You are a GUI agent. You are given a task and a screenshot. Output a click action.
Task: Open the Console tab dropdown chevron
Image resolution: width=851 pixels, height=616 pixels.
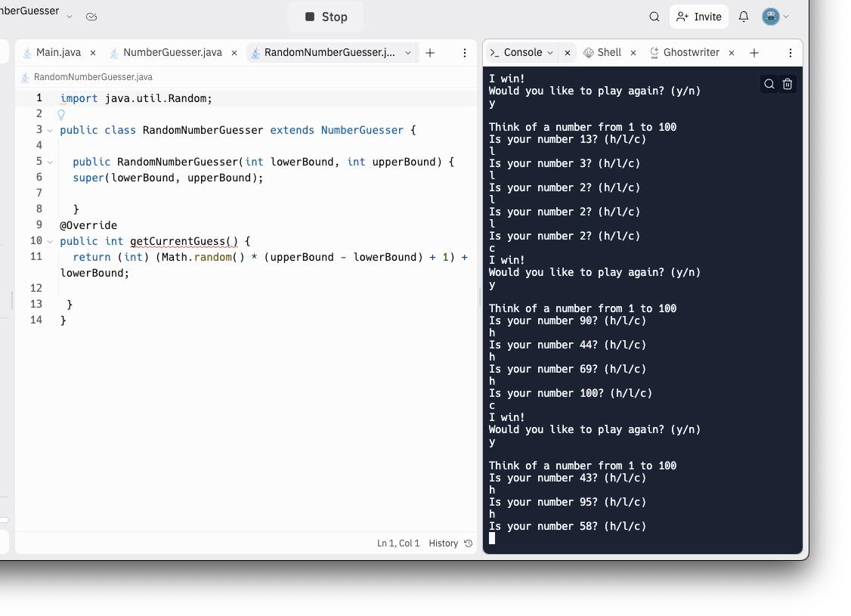[x=551, y=52]
